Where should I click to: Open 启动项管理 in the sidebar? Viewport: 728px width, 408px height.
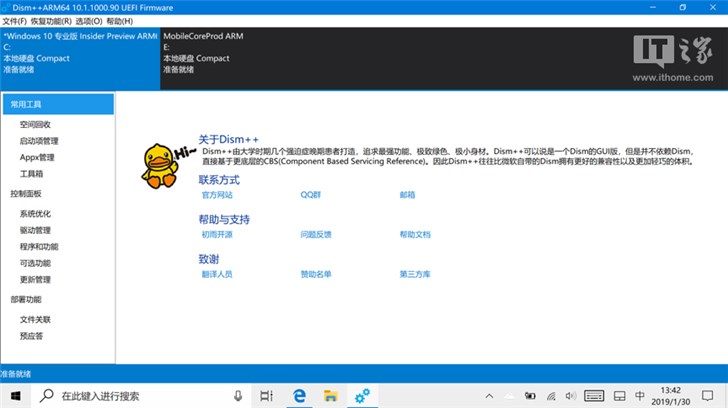click(39, 141)
